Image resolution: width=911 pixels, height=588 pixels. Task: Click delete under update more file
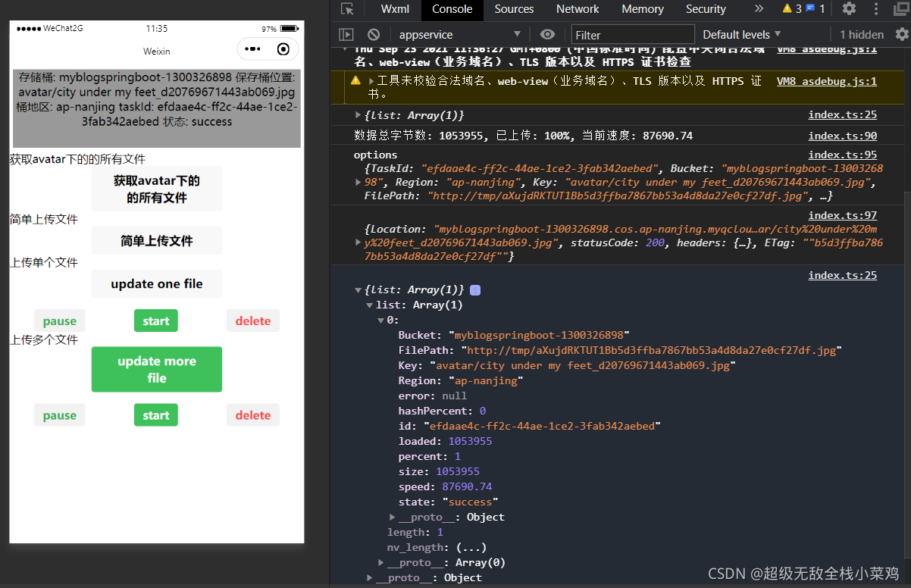tap(253, 415)
